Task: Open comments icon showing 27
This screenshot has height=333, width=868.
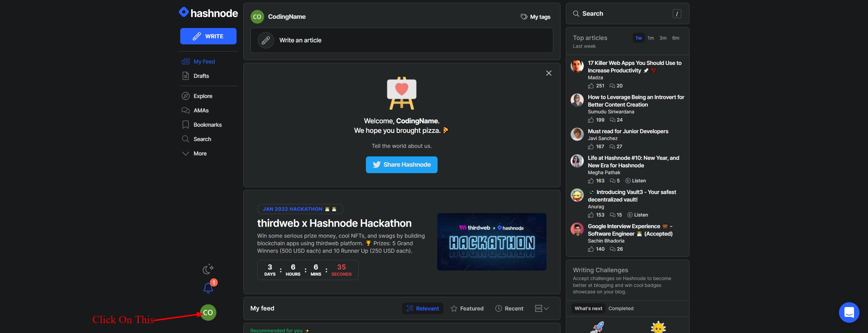Action: (612, 147)
